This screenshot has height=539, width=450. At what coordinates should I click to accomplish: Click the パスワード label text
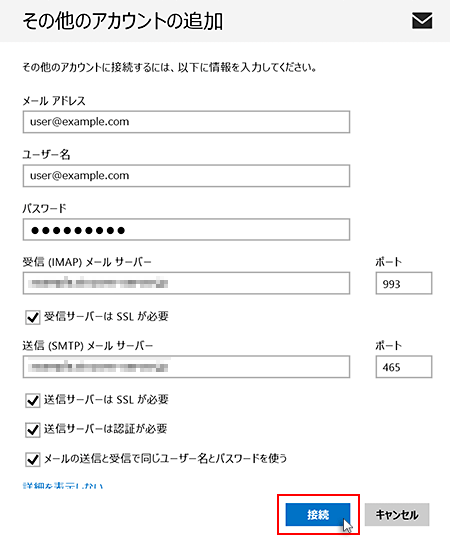[x=44, y=208]
